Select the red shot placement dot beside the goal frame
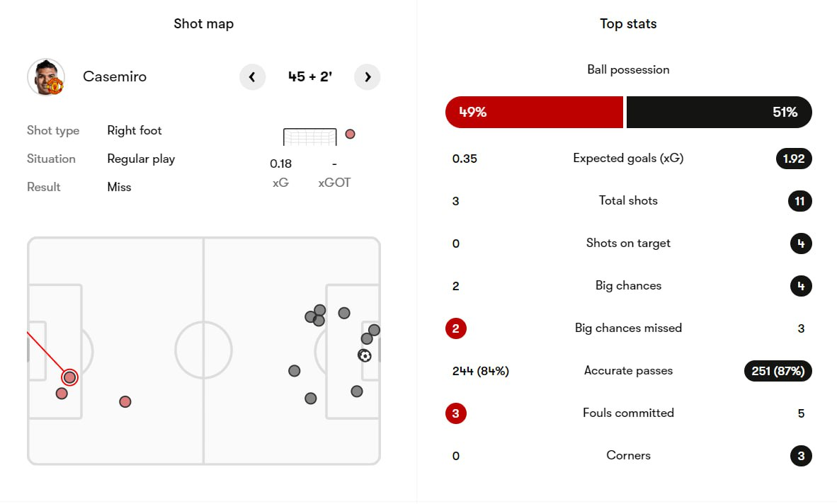This screenshot has height=504, width=837. [350, 134]
